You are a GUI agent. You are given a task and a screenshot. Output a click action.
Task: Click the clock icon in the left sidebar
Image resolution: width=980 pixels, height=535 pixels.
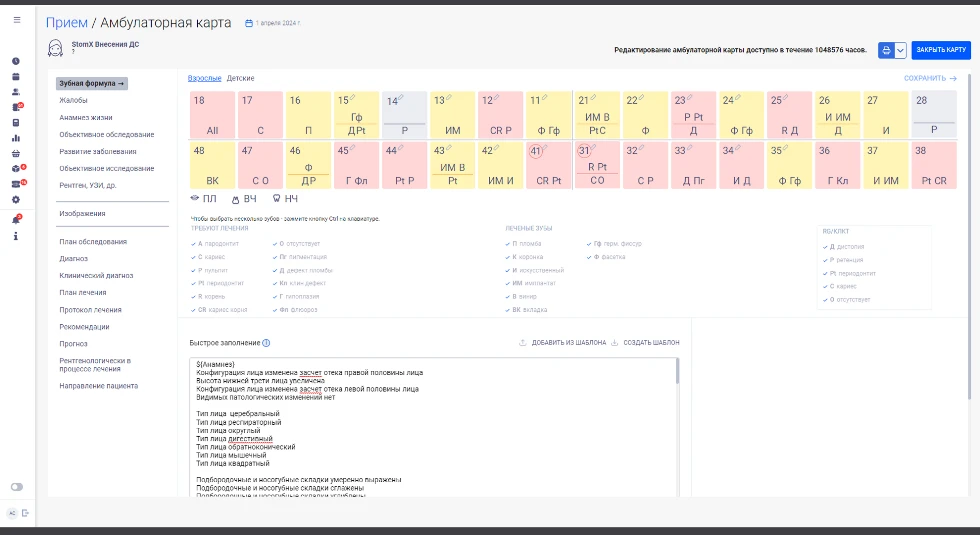[16, 62]
